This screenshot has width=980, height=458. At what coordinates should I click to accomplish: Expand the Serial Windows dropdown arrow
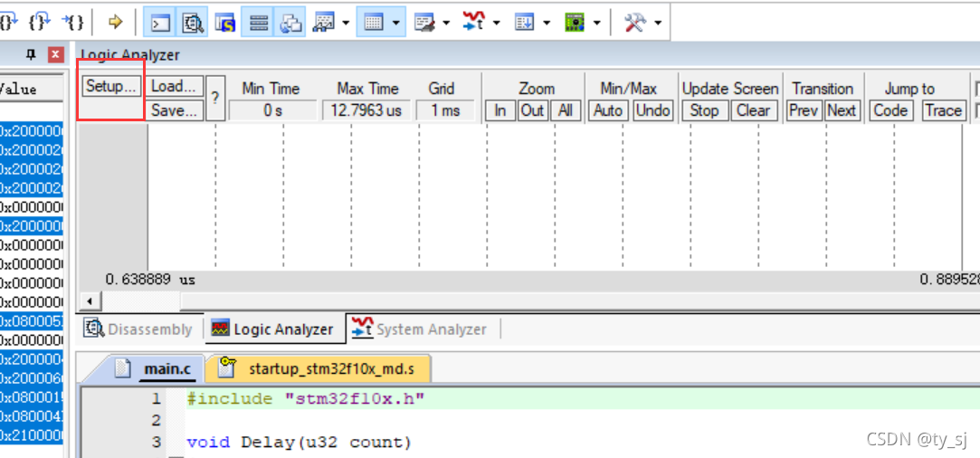tap(446, 24)
